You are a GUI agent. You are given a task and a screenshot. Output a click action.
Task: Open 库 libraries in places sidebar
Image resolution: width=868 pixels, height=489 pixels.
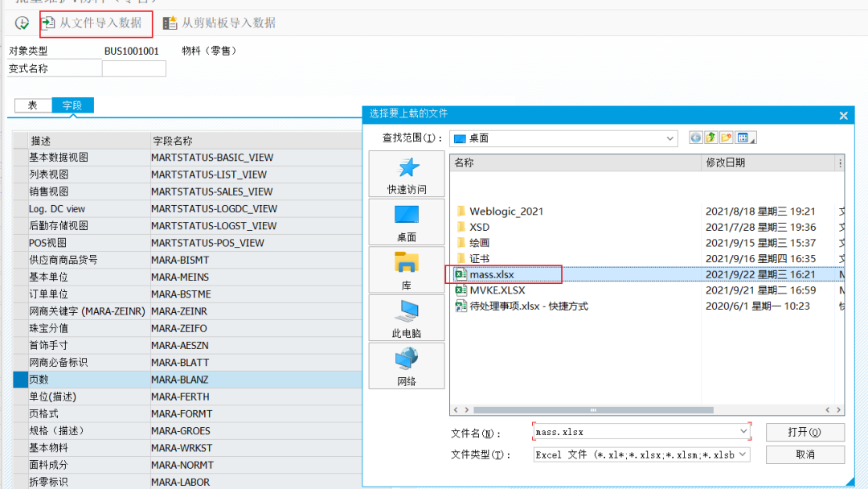[407, 270]
